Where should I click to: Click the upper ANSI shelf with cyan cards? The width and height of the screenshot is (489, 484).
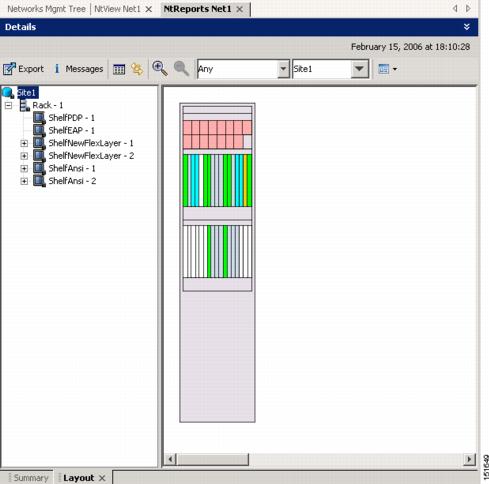217,180
